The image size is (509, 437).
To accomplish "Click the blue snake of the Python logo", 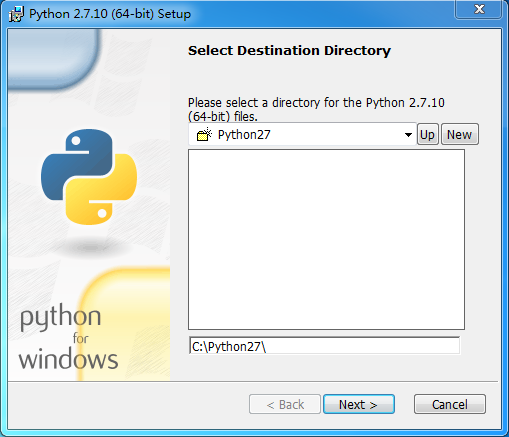I will pyautogui.click(x=77, y=165).
